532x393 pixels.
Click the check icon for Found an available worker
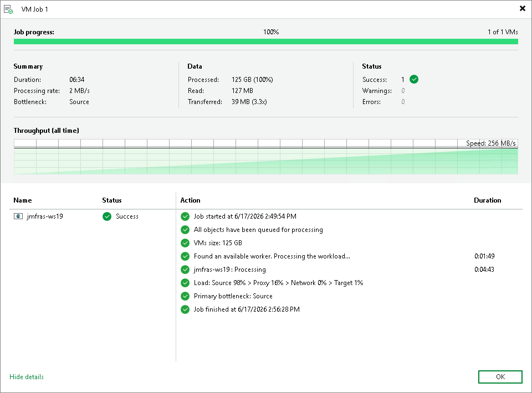pyautogui.click(x=185, y=256)
